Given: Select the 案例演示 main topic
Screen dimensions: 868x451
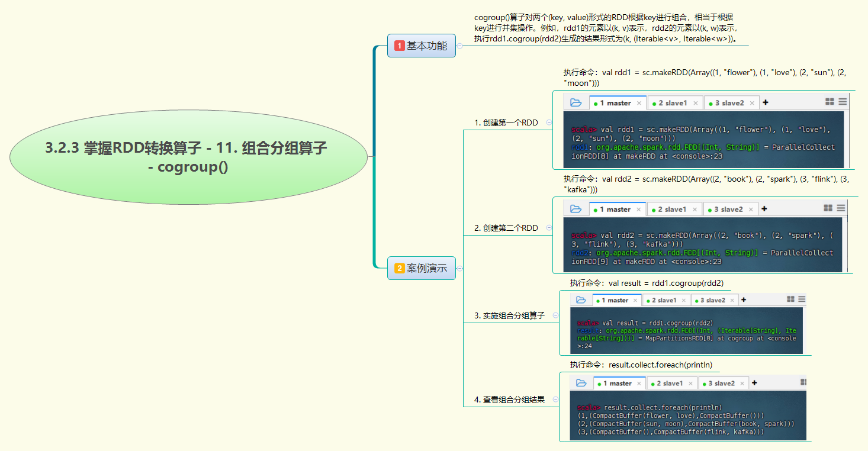Looking at the screenshot, I should click(422, 268).
